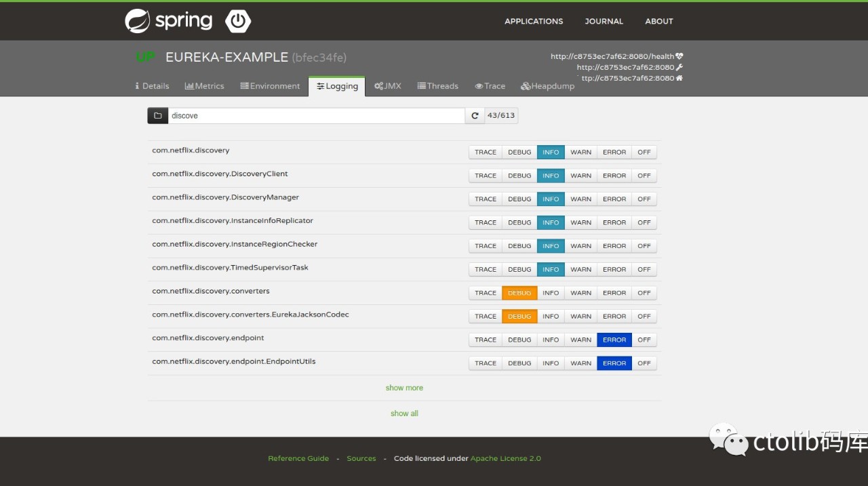Click blue ERROR on discovery.endpoint row
This screenshot has height=486, width=868.
614,340
